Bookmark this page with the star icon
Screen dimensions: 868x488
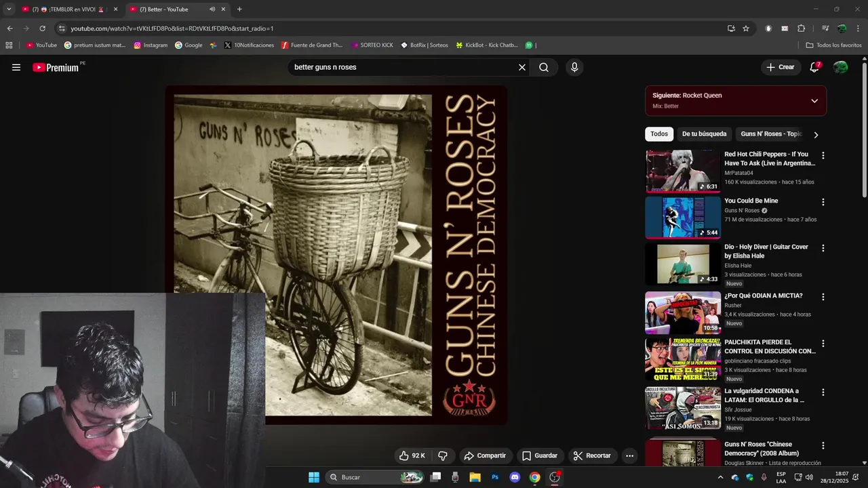tap(746, 28)
